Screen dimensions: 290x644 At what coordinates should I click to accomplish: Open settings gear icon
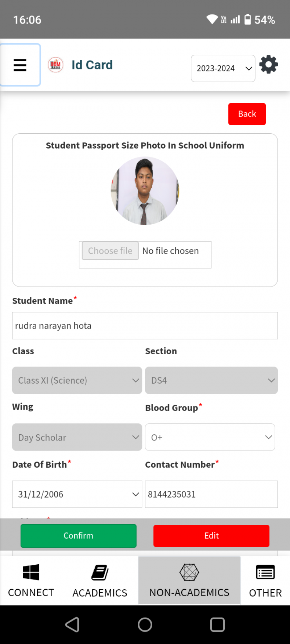pos(269,64)
